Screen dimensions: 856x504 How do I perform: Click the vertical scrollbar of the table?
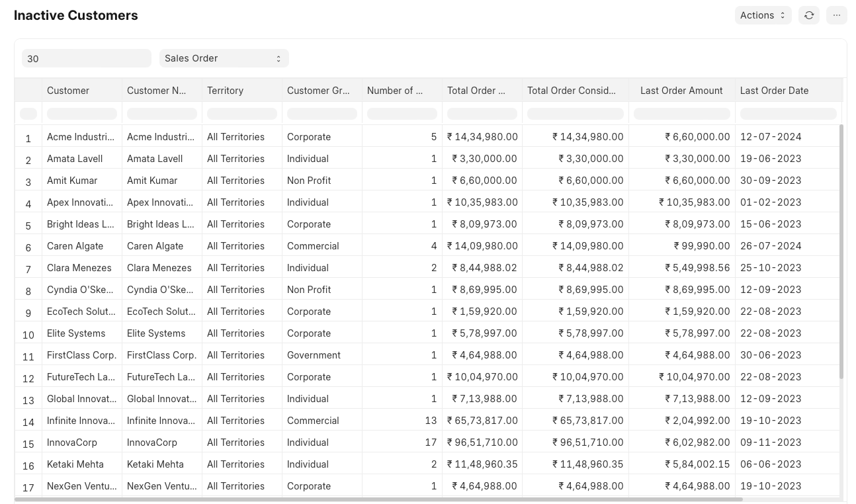point(841,251)
